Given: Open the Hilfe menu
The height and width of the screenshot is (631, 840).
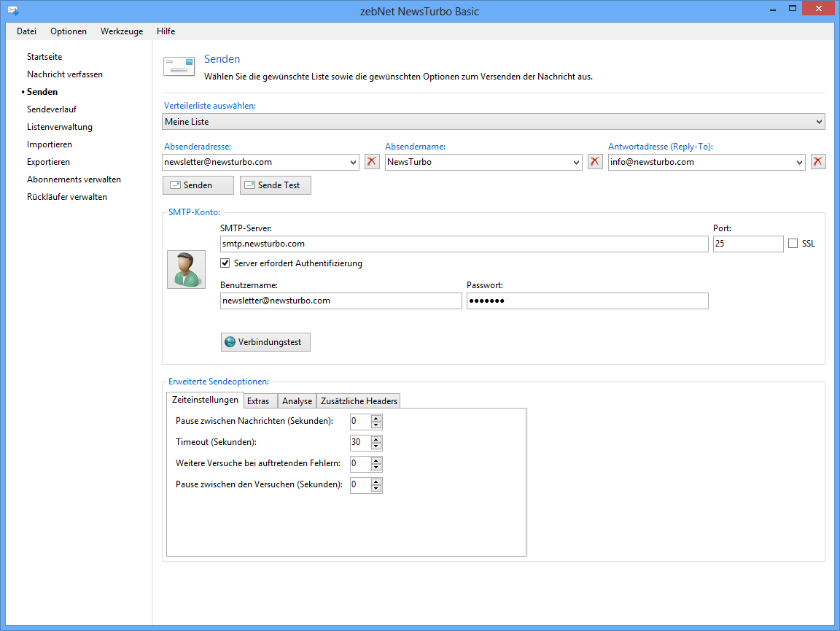Looking at the screenshot, I should point(166,31).
